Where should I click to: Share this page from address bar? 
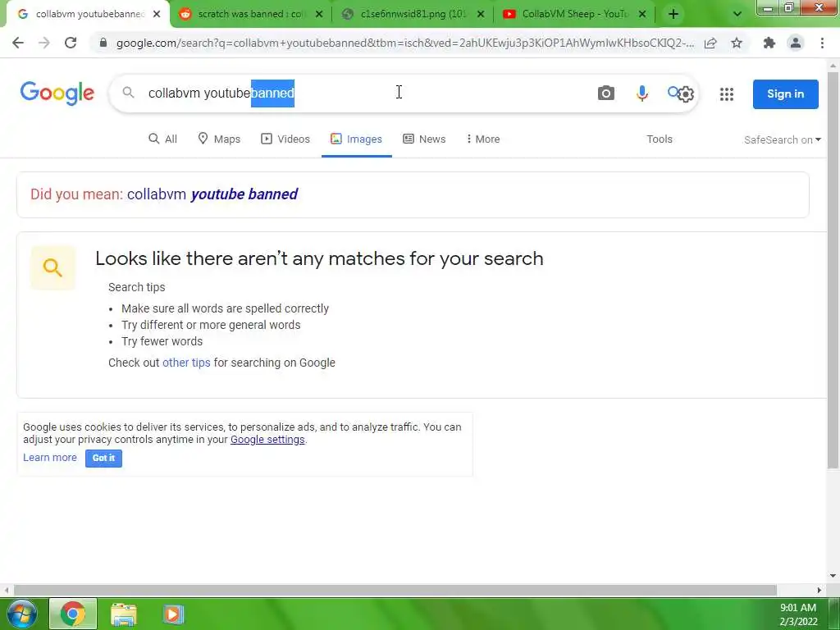710,43
